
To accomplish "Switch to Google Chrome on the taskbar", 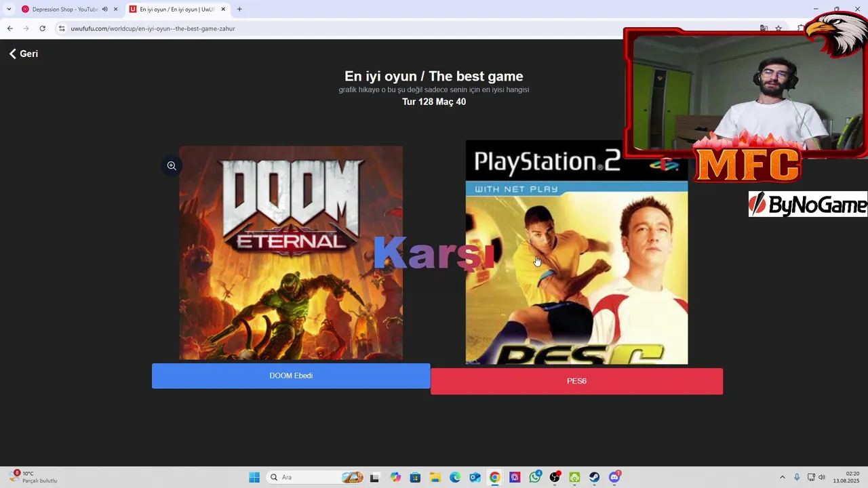I will (x=495, y=477).
